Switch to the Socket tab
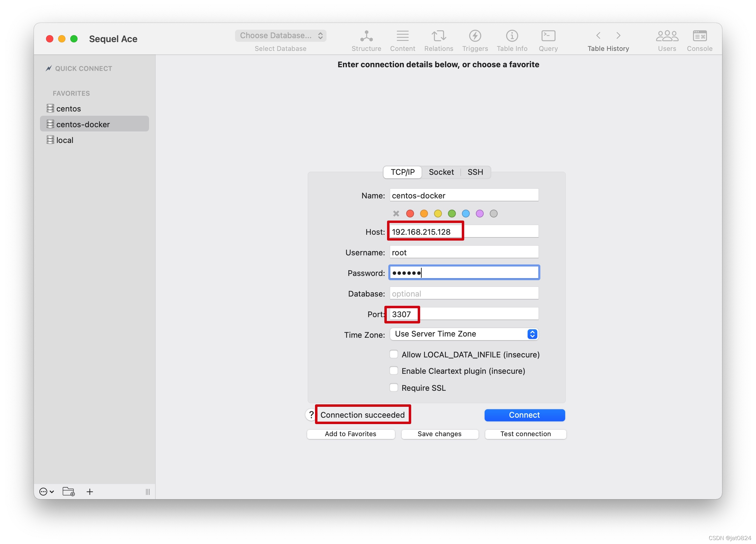Viewport: 756px width, 544px height. click(441, 172)
